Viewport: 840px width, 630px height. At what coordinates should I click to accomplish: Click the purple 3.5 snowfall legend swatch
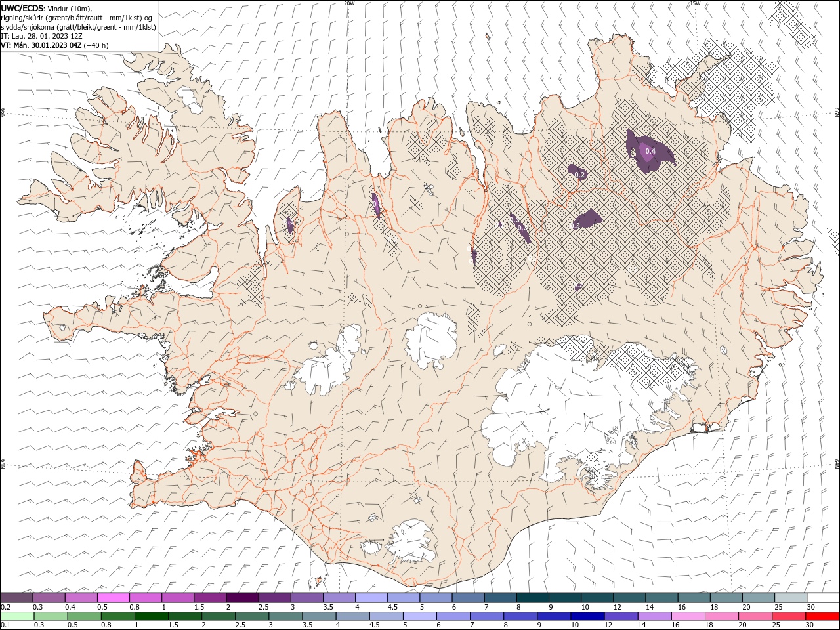pyautogui.click(x=339, y=598)
